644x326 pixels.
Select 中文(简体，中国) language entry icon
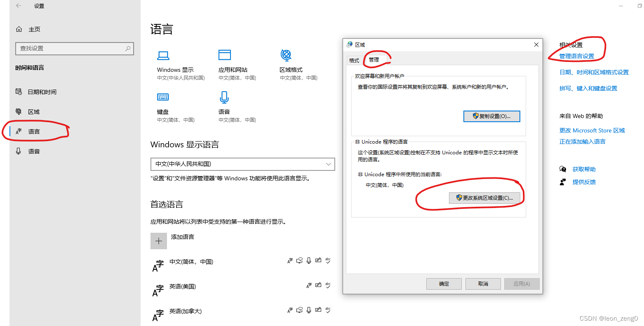(x=158, y=266)
